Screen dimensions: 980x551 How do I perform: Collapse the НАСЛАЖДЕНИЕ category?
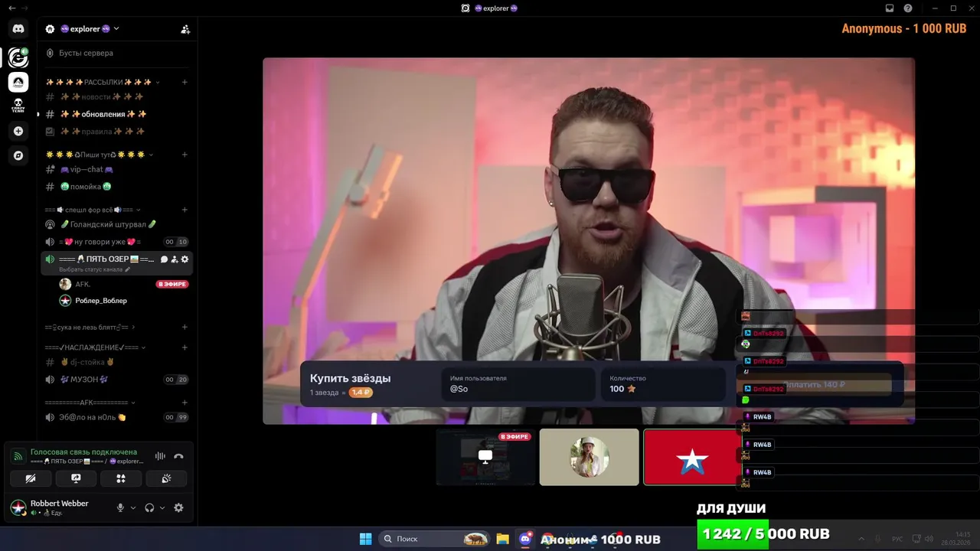point(143,347)
